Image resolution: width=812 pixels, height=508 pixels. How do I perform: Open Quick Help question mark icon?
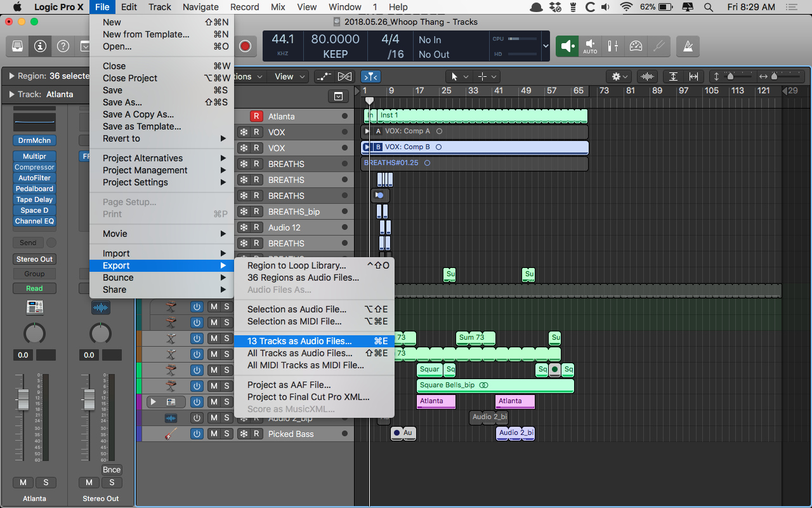point(63,46)
